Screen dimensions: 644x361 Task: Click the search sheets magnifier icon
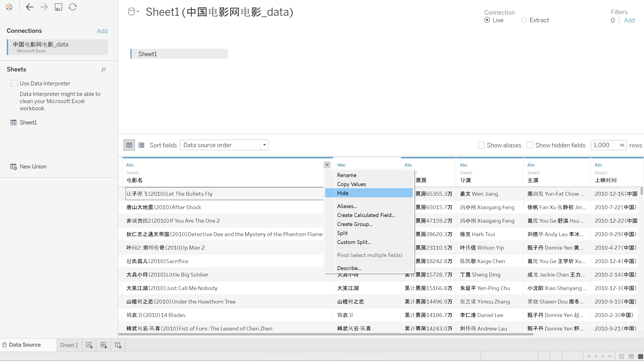click(x=103, y=69)
